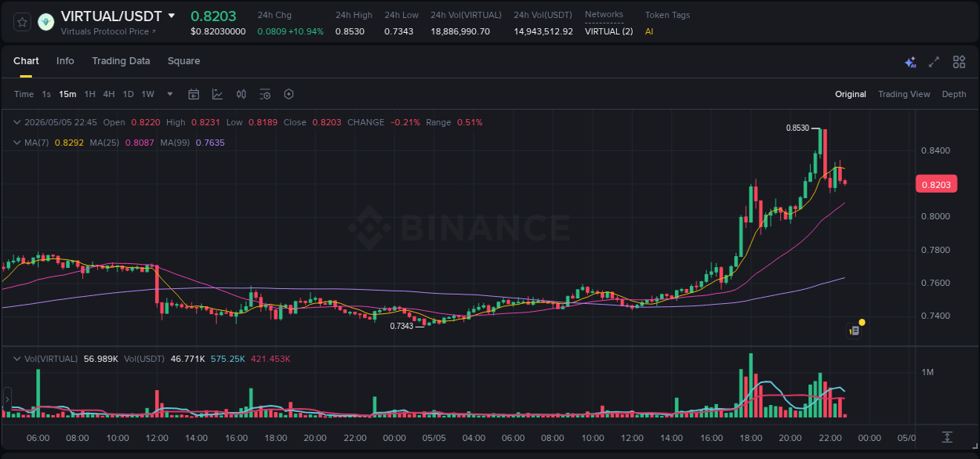
Task: Select the 1W interval
Action: pos(147,94)
